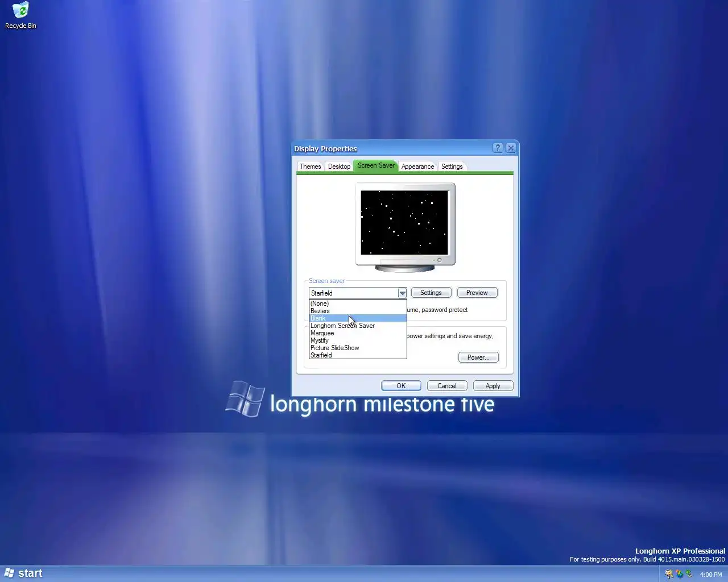
Task: Switch to the Themes tab
Action: point(311,167)
